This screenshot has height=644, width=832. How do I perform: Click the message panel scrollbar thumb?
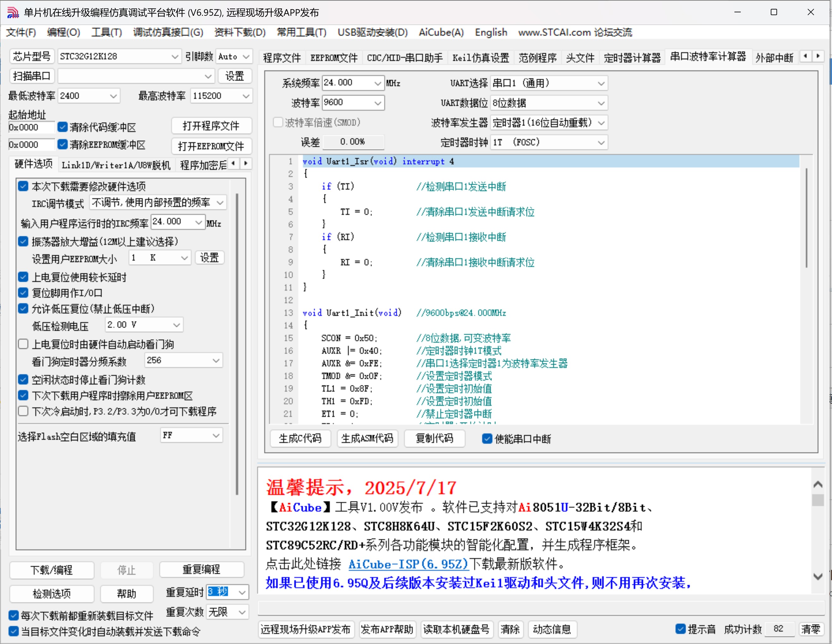(x=817, y=499)
